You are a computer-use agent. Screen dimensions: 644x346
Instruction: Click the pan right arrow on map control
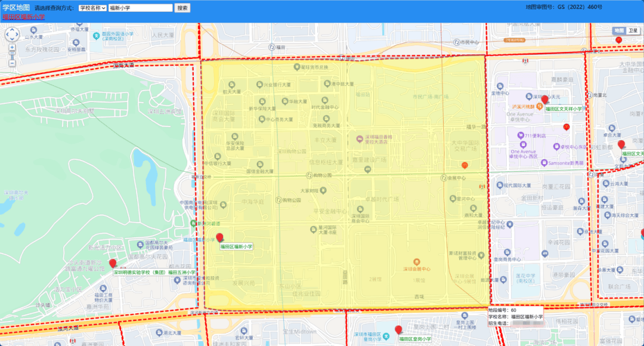point(18,35)
